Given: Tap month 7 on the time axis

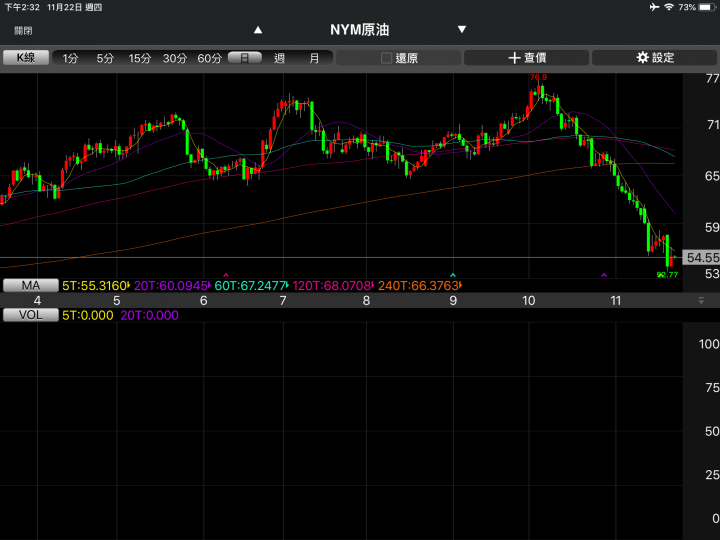Looking at the screenshot, I should click(x=283, y=301).
